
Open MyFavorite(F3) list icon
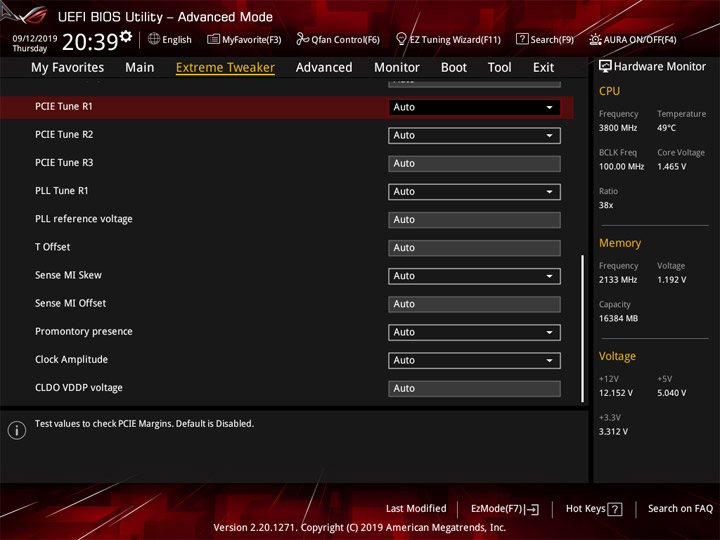tap(213, 39)
